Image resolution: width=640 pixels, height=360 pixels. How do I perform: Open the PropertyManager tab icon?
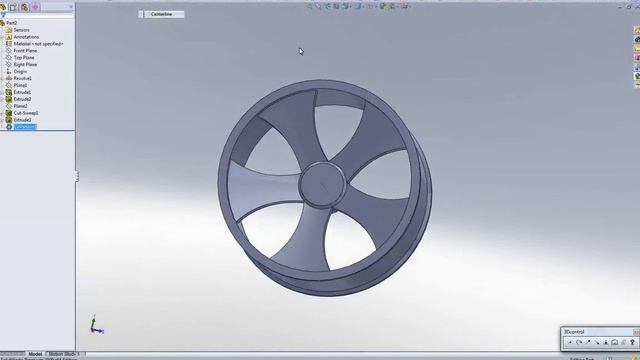click(x=13, y=7)
